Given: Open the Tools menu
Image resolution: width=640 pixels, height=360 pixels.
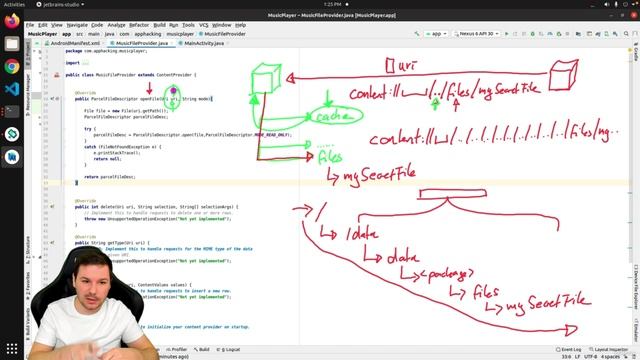Looking at the screenshot, I should coord(188,25).
